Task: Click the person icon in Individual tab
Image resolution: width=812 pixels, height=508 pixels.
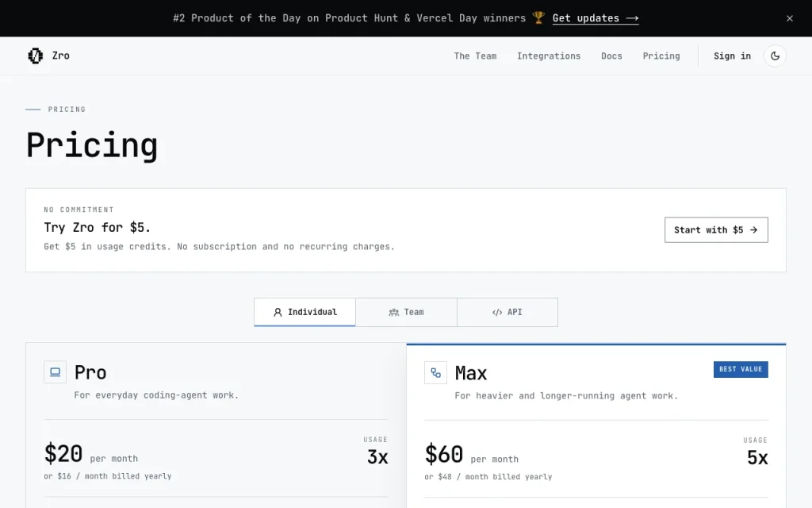Action: [278, 312]
